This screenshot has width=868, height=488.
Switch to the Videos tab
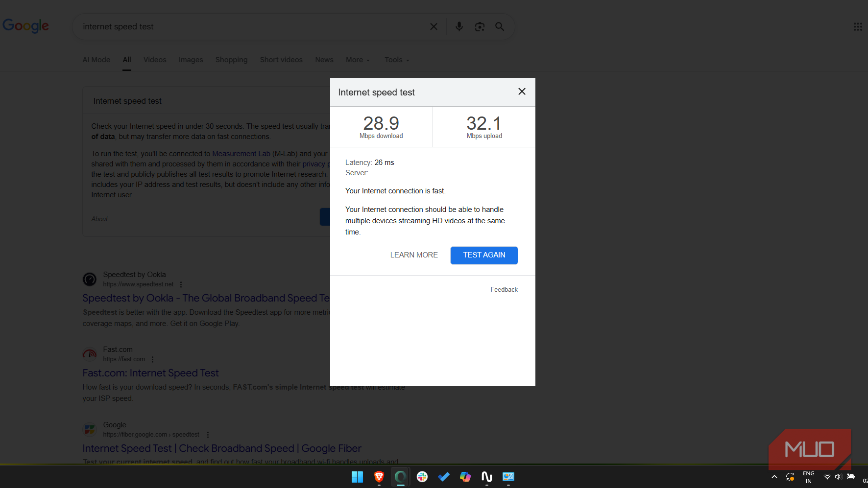click(x=155, y=60)
